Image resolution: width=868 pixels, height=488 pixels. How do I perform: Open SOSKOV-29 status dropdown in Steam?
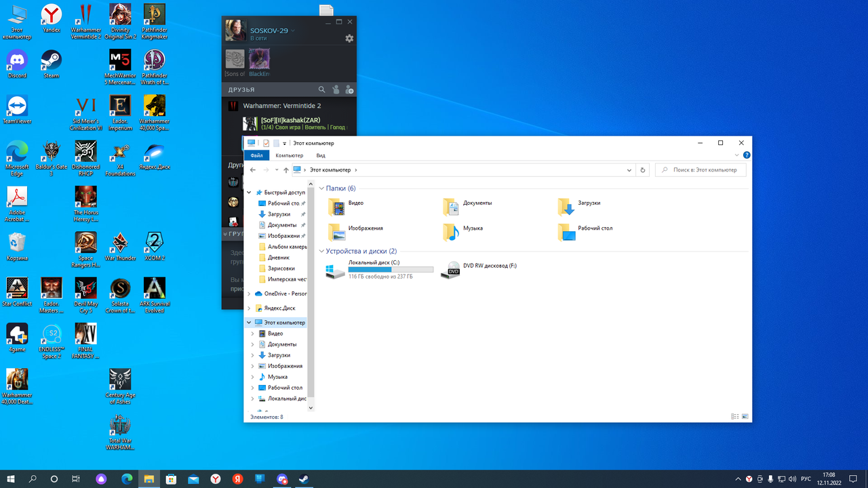tap(293, 31)
